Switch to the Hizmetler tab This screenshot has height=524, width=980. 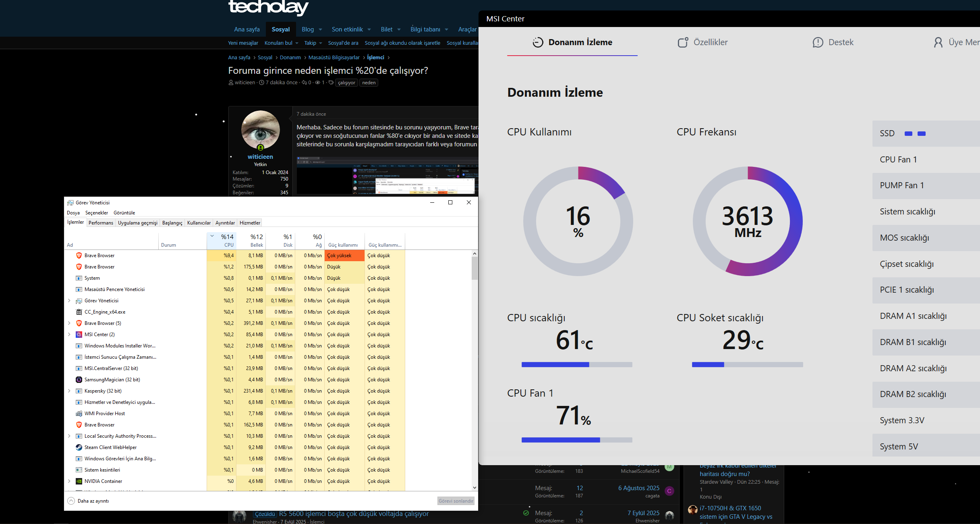[x=250, y=223]
